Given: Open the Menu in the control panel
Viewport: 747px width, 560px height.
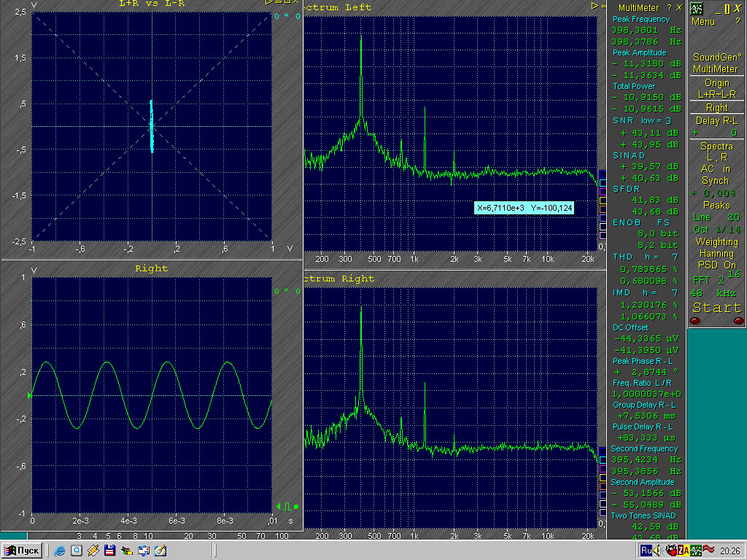Looking at the screenshot, I should click(703, 22).
